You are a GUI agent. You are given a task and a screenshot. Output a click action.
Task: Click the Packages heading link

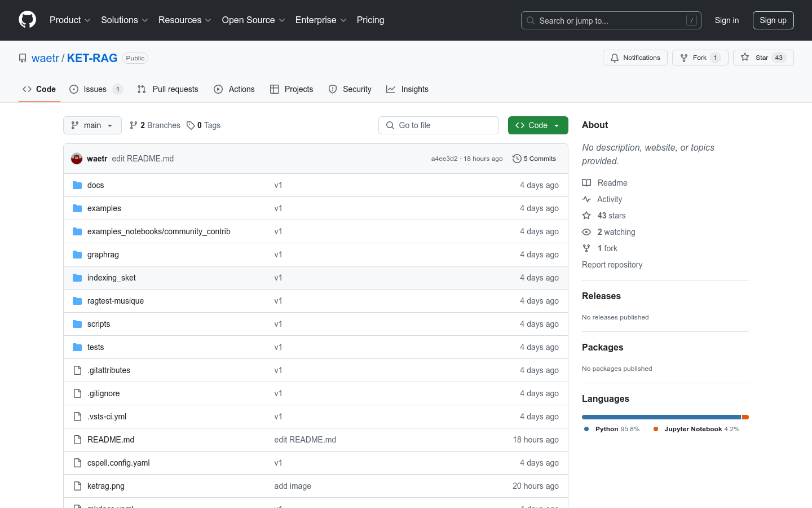tap(602, 347)
